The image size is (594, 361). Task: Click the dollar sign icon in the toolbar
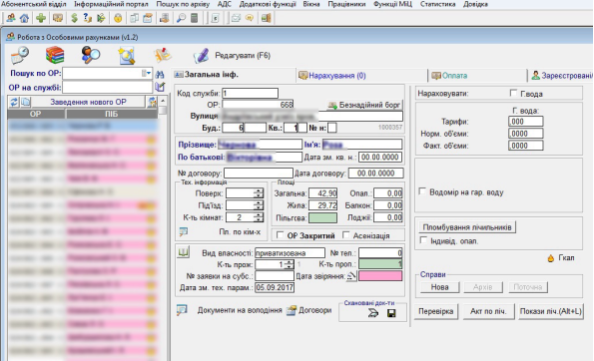click(74, 18)
